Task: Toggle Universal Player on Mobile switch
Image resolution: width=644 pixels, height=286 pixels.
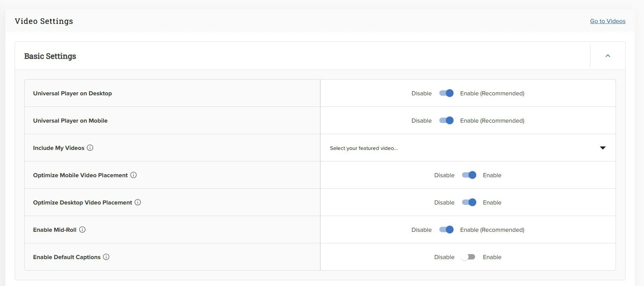Action: 446,120
